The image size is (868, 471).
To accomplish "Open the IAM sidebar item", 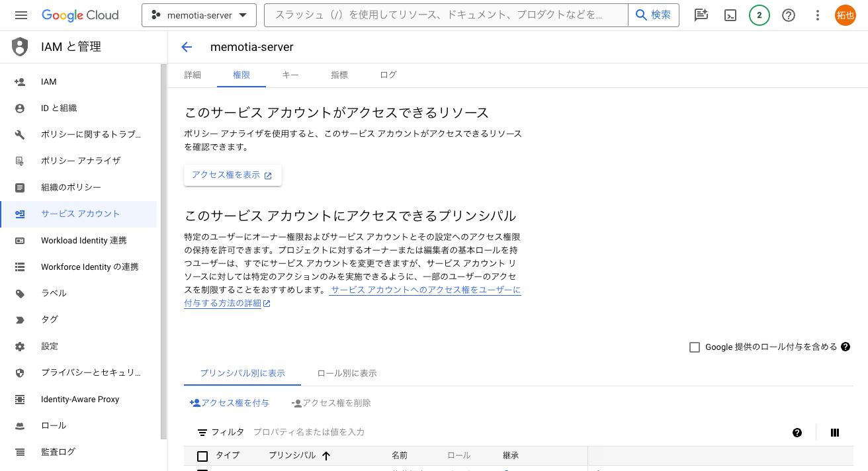I will pyautogui.click(x=79, y=82).
